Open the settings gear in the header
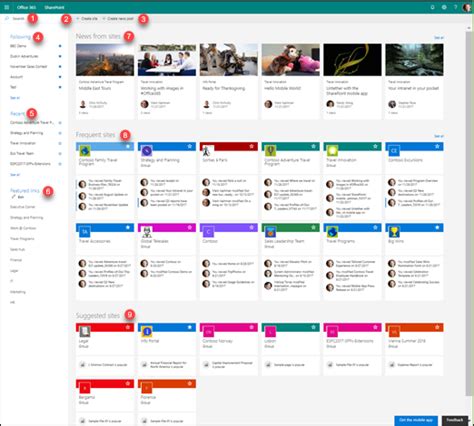The image size is (474, 426). click(444, 7)
